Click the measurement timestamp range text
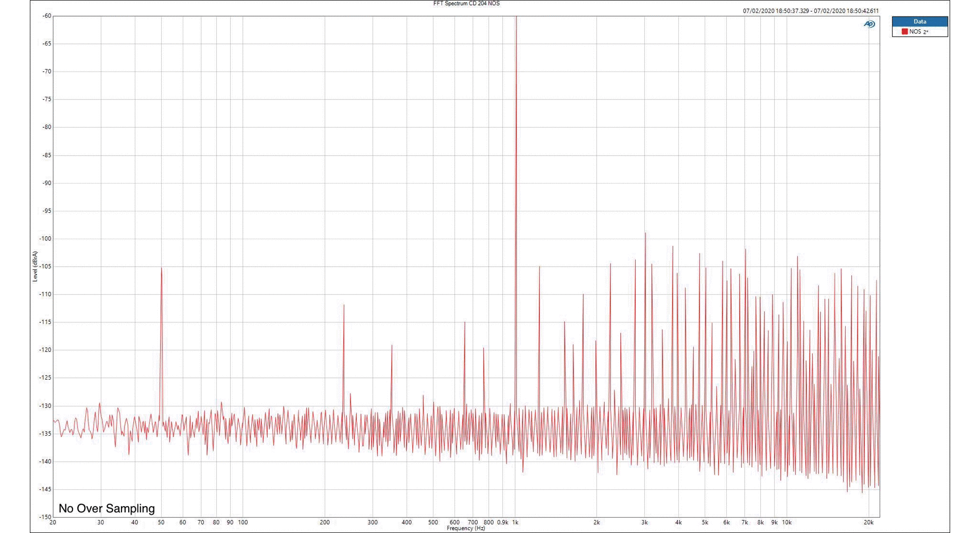This screenshot has height=533, width=980. pos(810,11)
